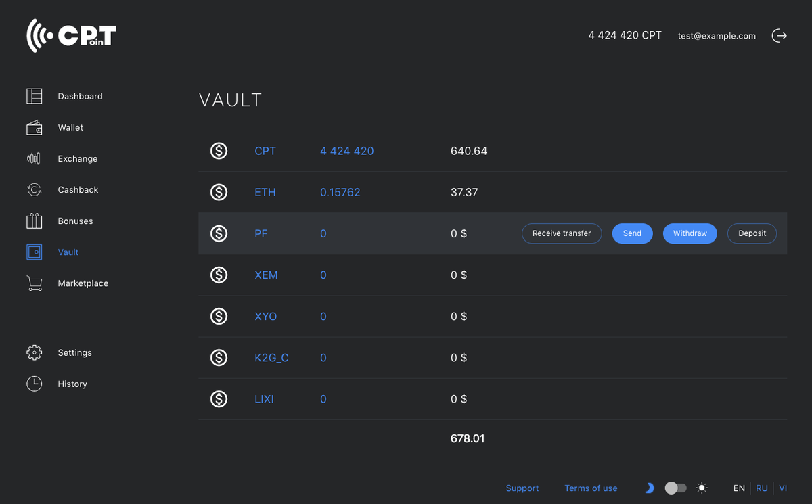The width and height of the screenshot is (812, 504).
Task: Click the LIXI currency name
Action: [264, 399]
